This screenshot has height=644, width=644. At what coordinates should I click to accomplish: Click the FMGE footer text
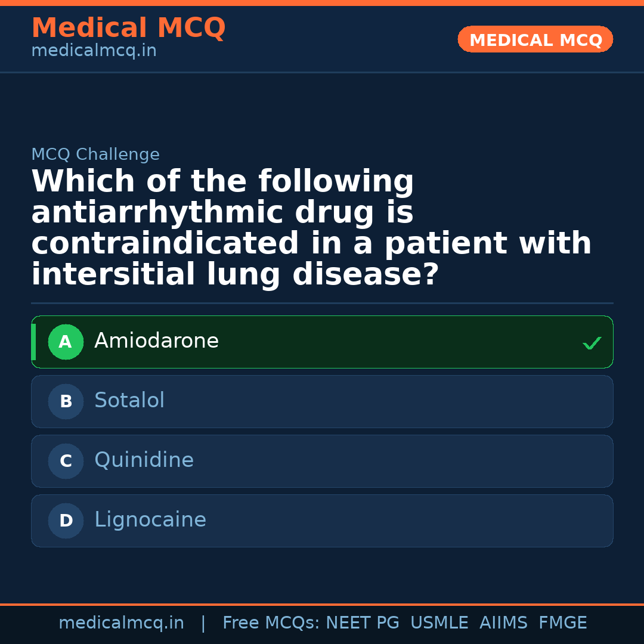tap(563, 623)
